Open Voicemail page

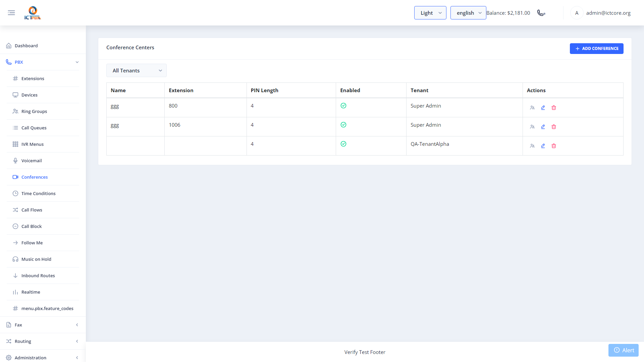click(x=43, y=161)
